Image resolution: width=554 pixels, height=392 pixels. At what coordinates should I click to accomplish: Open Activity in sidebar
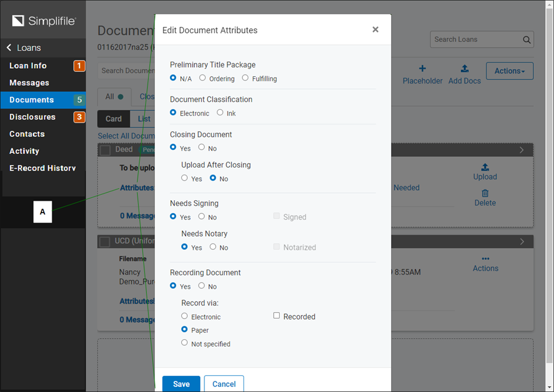24,151
